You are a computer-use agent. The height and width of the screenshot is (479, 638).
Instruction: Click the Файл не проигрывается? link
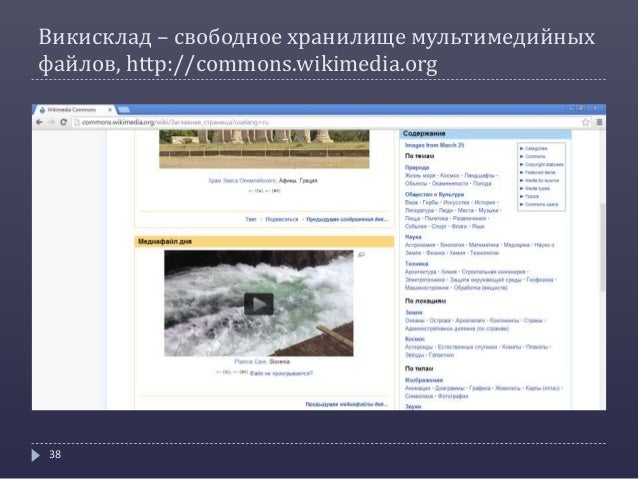point(281,373)
